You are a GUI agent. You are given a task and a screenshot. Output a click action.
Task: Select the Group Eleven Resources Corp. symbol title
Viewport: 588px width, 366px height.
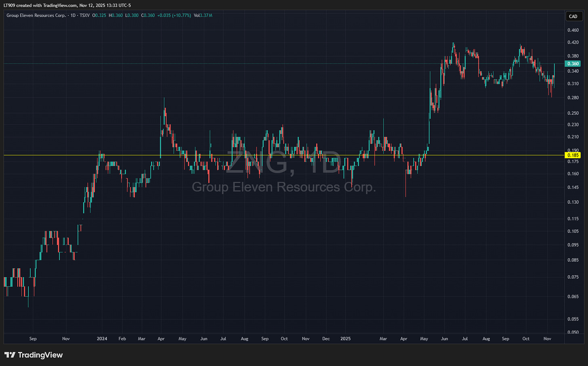pyautogui.click(x=36, y=15)
